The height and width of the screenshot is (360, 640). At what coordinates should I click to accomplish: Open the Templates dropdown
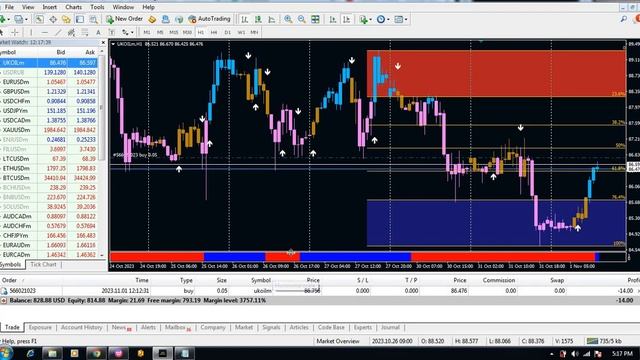tap(400, 19)
